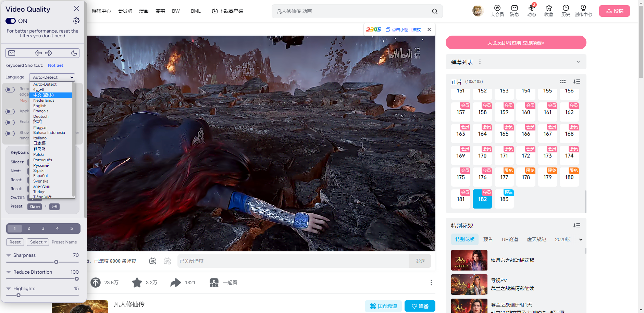The width and height of the screenshot is (644, 313).
Task: Open 大会员 membership icon
Action: (497, 11)
